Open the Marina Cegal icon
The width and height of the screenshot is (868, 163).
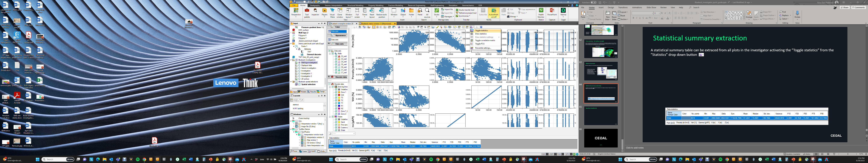pyautogui.click(x=563, y=12)
